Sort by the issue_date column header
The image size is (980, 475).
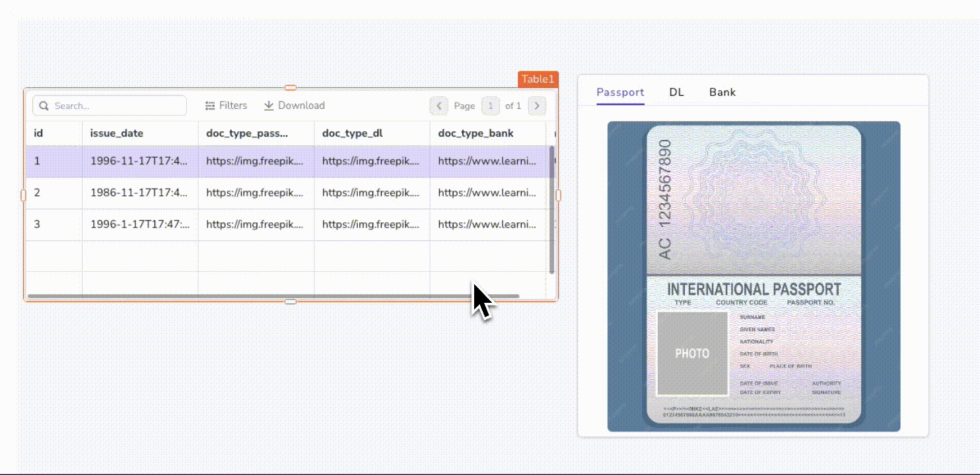coord(117,133)
